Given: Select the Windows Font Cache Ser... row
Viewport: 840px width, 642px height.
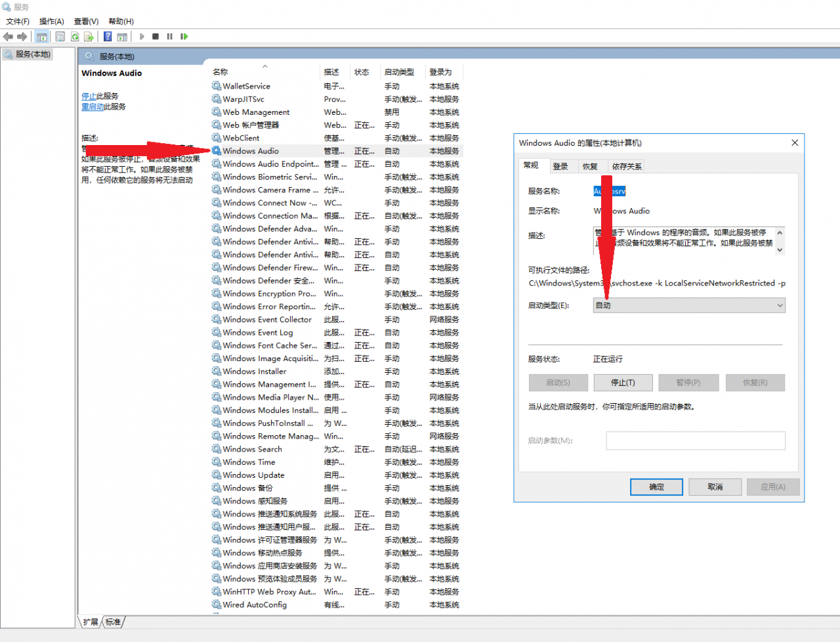Looking at the screenshot, I should point(337,345).
